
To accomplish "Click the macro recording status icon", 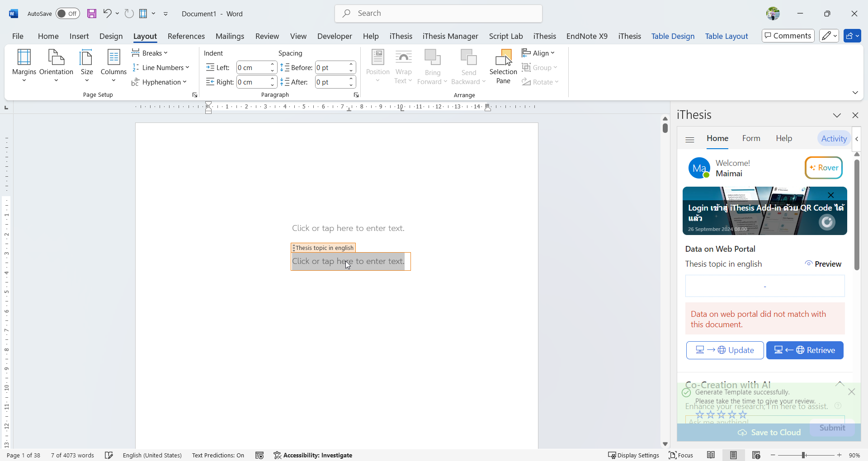I will click(259, 455).
